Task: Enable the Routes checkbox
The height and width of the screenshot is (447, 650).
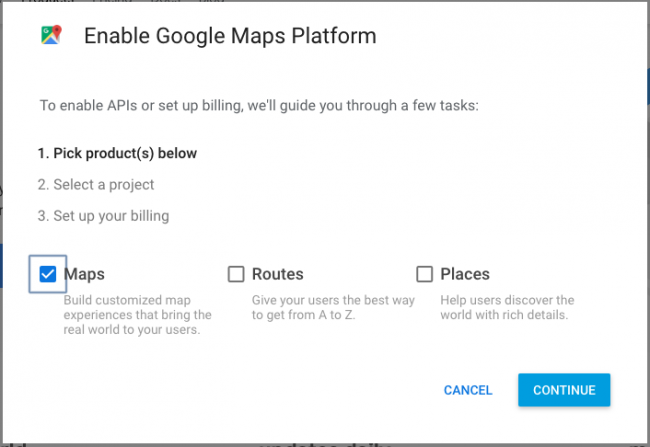Action: tap(236, 274)
